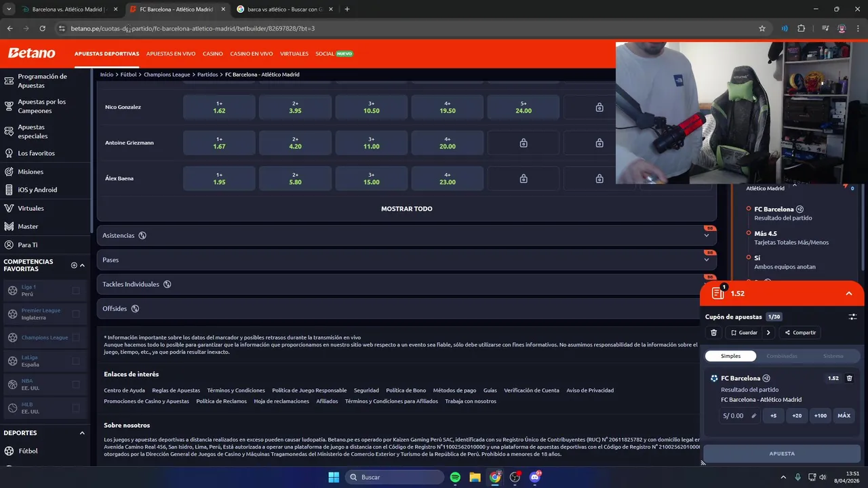This screenshot has width=868, height=488.
Task: Select Álex Baena 4+ odds 23.00
Action: [448, 178]
